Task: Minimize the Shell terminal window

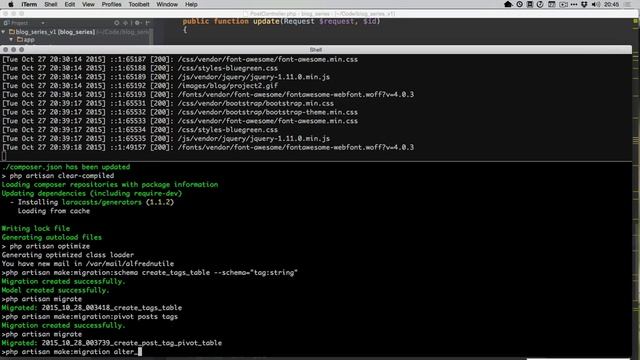Action: click(x=13, y=49)
